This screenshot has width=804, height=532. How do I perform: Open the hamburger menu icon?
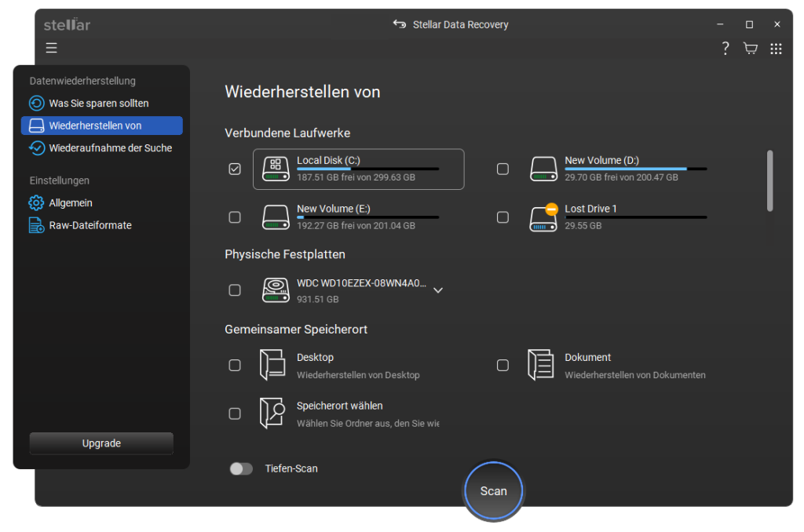tap(52, 48)
